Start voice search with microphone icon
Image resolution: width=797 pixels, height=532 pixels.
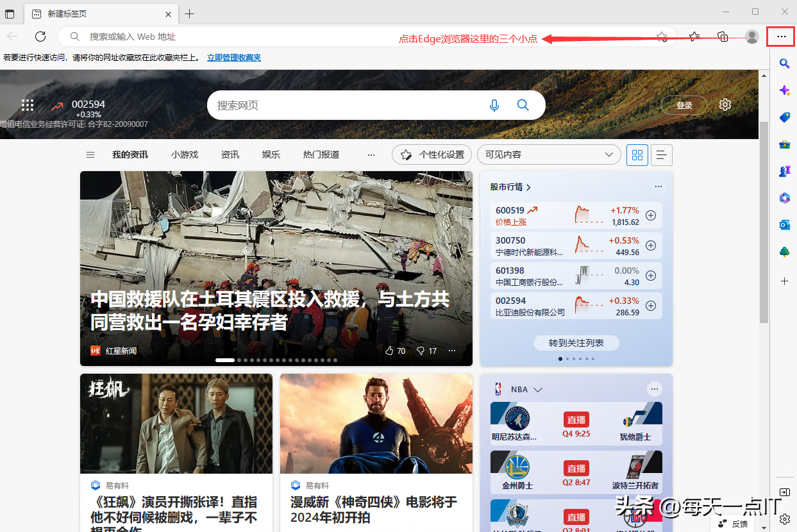(494, 105)
